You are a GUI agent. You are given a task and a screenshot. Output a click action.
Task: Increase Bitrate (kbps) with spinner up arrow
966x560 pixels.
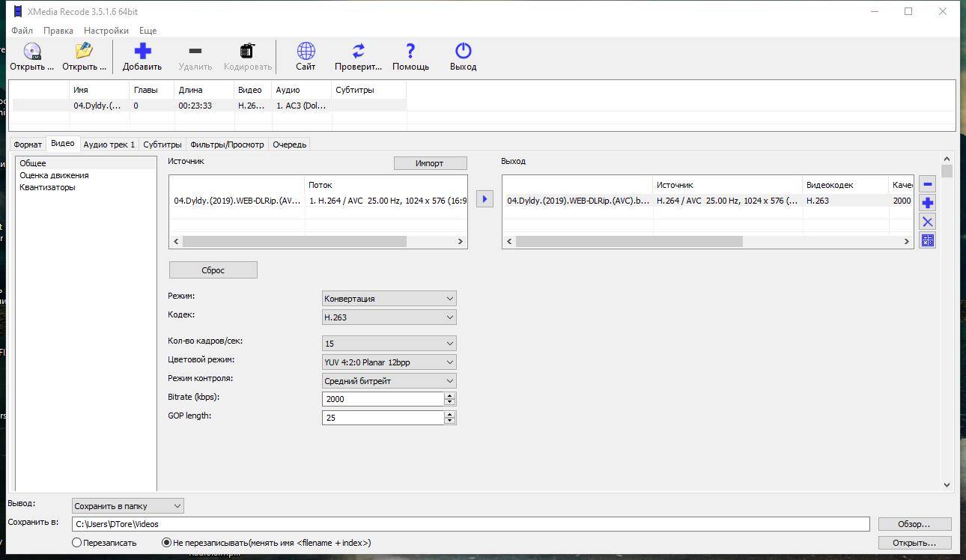coord(449,395)
